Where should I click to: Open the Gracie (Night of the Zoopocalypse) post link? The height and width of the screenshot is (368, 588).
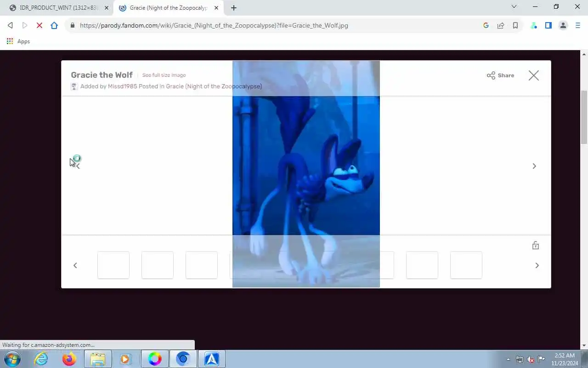pos(214,86)
